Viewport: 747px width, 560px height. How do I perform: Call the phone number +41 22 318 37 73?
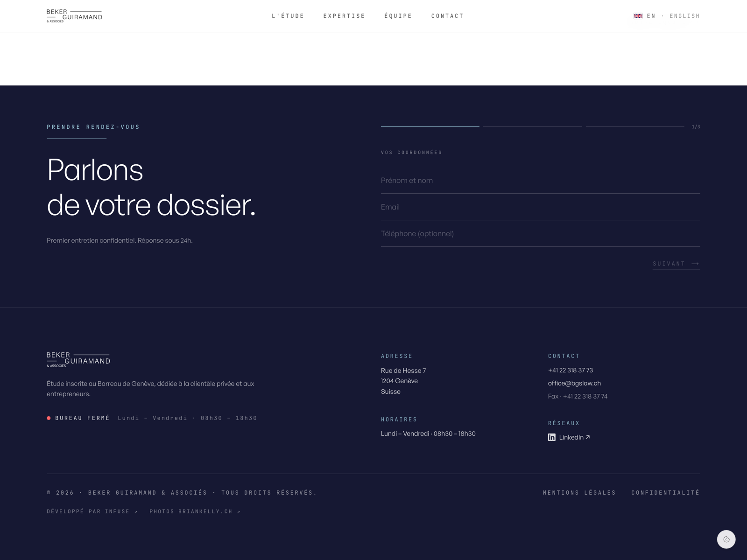(570, 370)
